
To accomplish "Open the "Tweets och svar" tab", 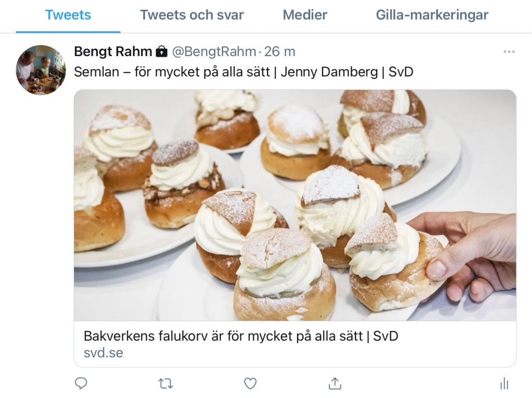I will point(192,15).
